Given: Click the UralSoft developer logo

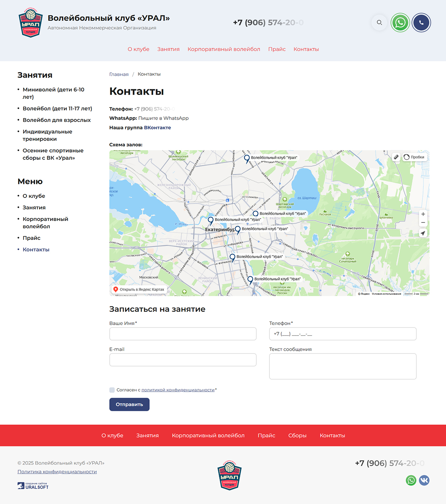Looking at the screenshot, I should pos(33,486).
